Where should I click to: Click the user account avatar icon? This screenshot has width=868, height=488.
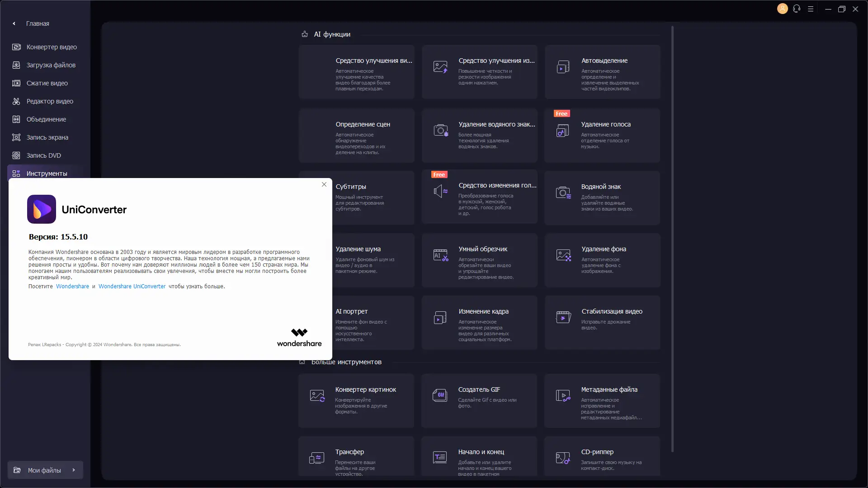point(782,9)
